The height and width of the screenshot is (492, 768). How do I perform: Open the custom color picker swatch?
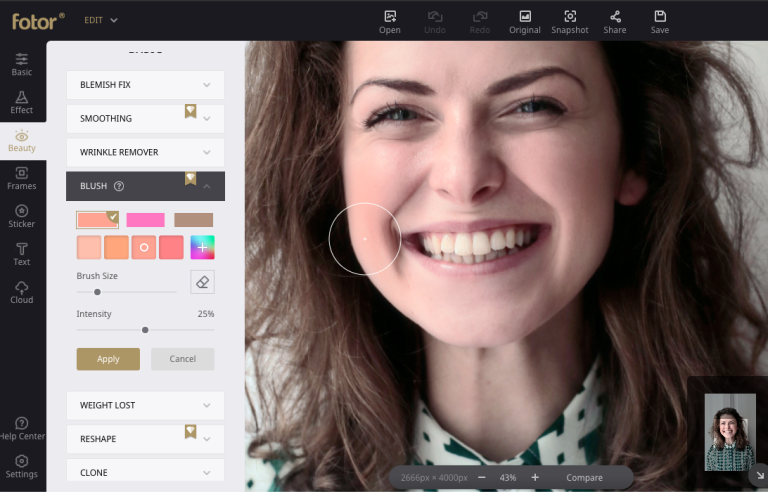[202, 247]
